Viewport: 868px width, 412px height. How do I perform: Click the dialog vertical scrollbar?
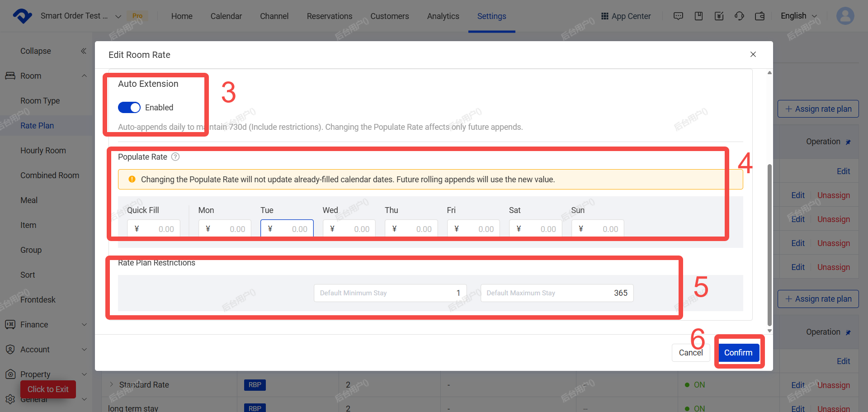pyautogui.click(x=769, y=244)
